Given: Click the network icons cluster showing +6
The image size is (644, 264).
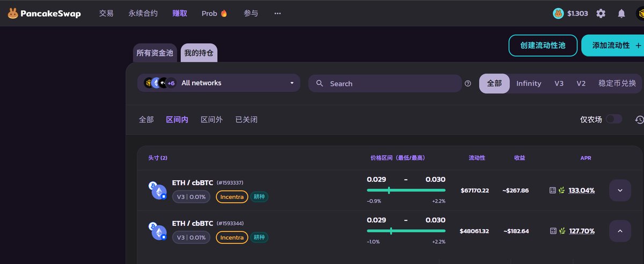Looking at the screenshot, I should tap(160, 83).
